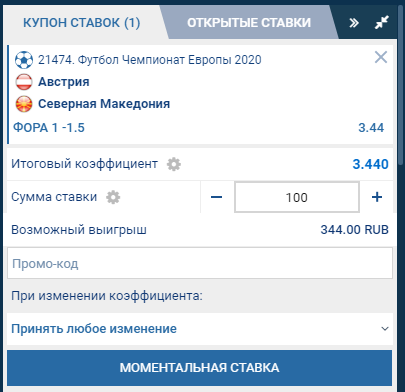
Task: Focus the stake amount field showing 100
Action: pyautogui.click(x=297, y=197)
